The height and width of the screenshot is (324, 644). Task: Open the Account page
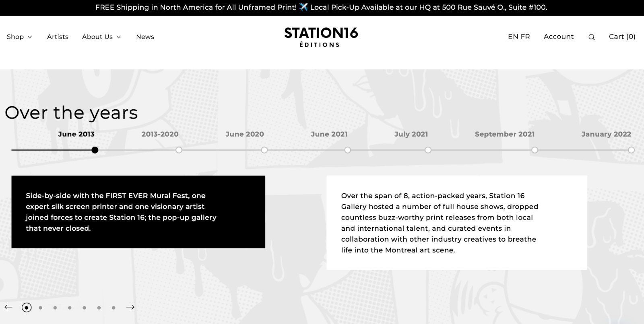559,37
